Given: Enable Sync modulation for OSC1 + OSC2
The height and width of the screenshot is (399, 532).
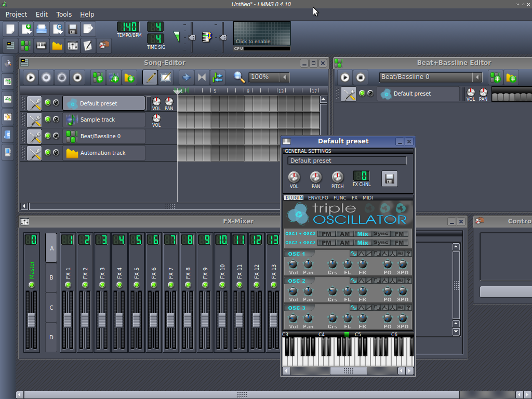Looking at the screenshot, I should [381, 234].
